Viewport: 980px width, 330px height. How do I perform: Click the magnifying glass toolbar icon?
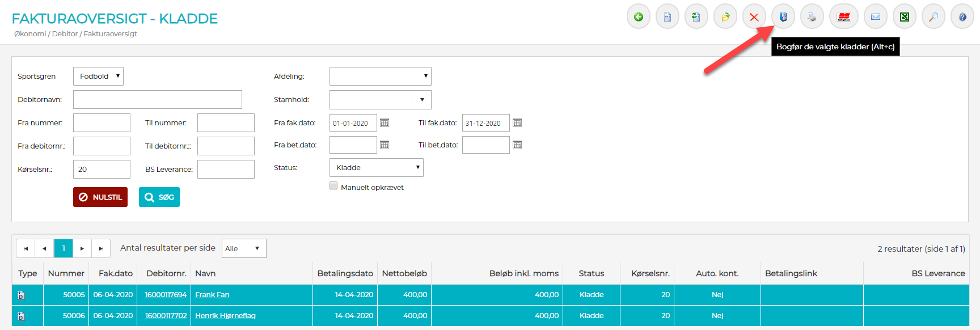(x=933, y=17)
